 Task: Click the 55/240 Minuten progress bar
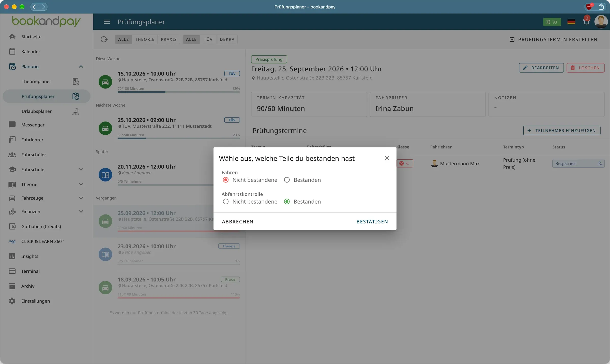click(178, 139)
